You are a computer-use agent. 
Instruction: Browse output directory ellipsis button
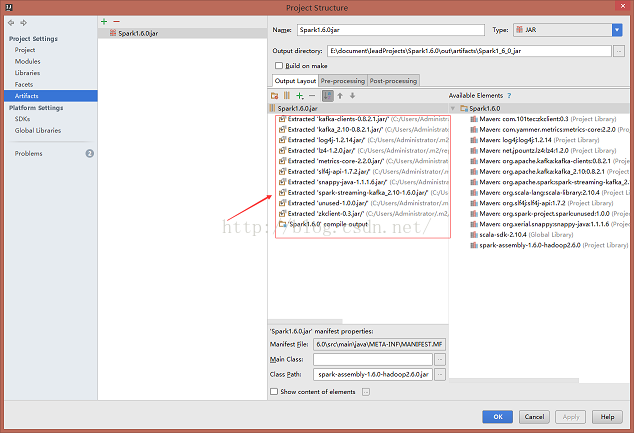click(x=619, y=51)
